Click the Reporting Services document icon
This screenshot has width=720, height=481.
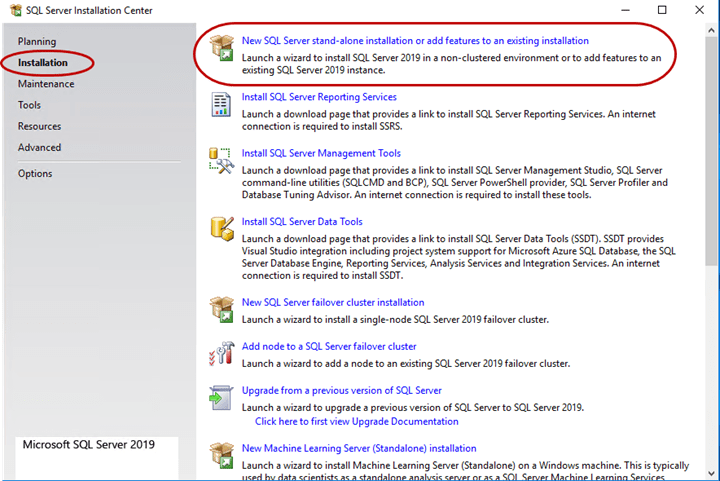pos(221,104)
